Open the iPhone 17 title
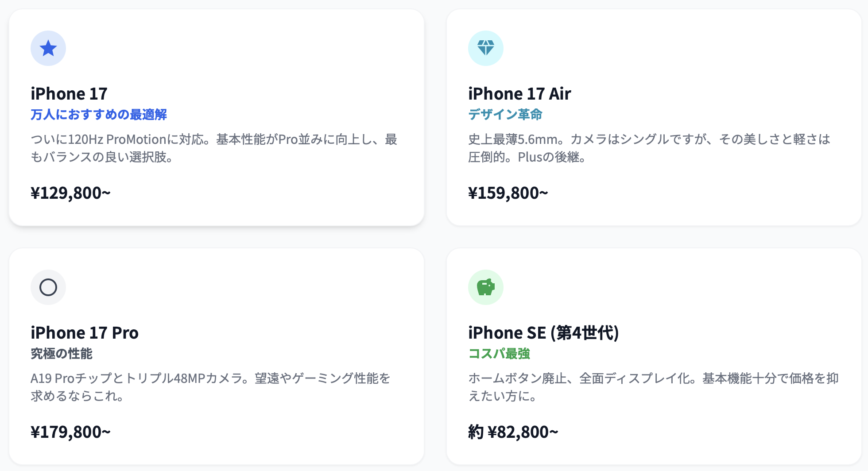 (69, 94)
